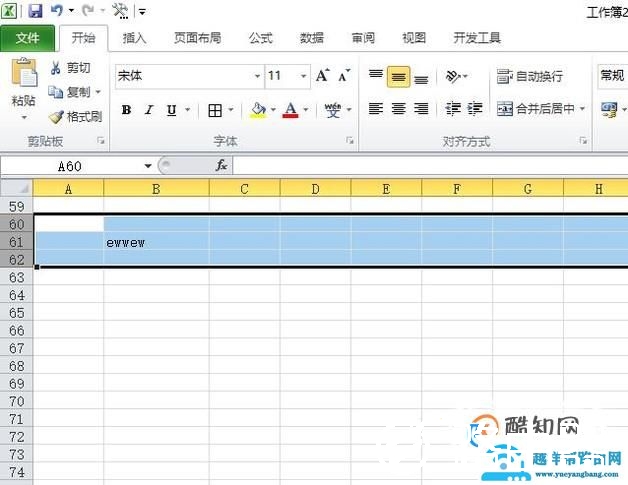628x485 pixels.
Task: Apply borders using the border grid icon
Action: [x=215, y=110]
